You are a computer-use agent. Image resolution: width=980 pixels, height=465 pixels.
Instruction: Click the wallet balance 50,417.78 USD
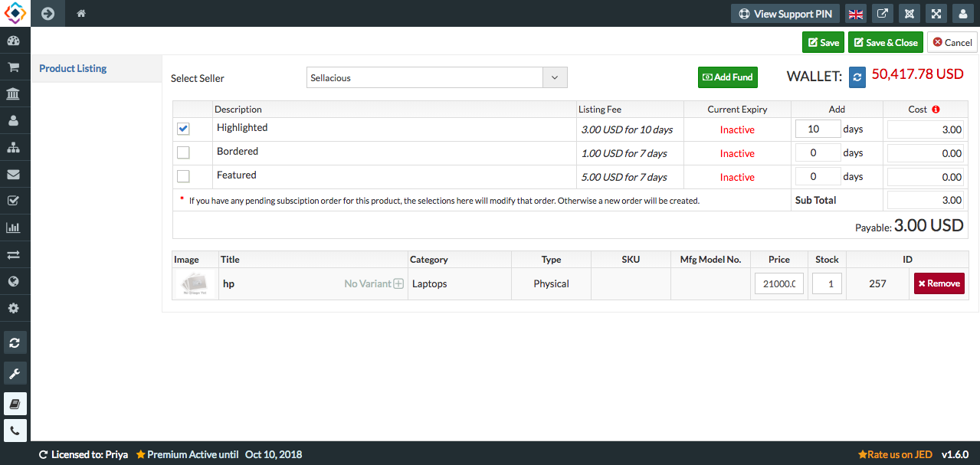(917, 74)
